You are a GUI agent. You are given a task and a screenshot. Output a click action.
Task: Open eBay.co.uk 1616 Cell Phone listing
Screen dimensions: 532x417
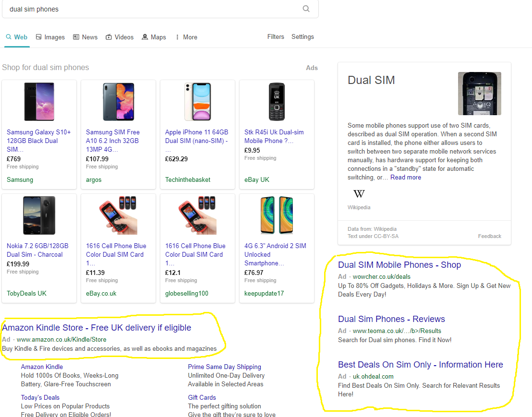tap(116, 254)
